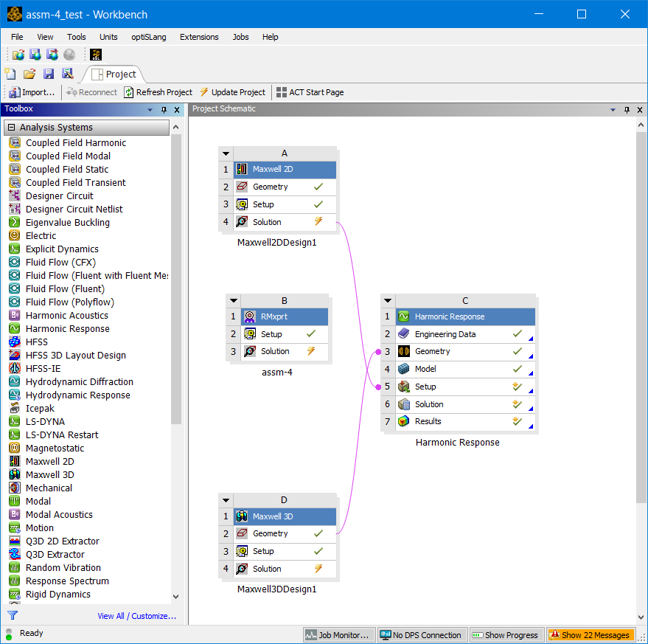Select Q3D Extractor icon in the Toolbox

pos(15,554)
